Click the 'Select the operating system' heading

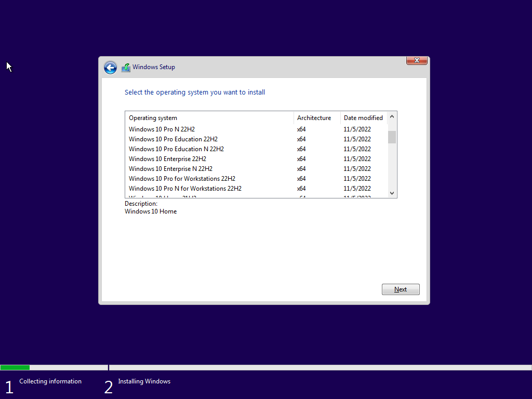coord(195,92)
